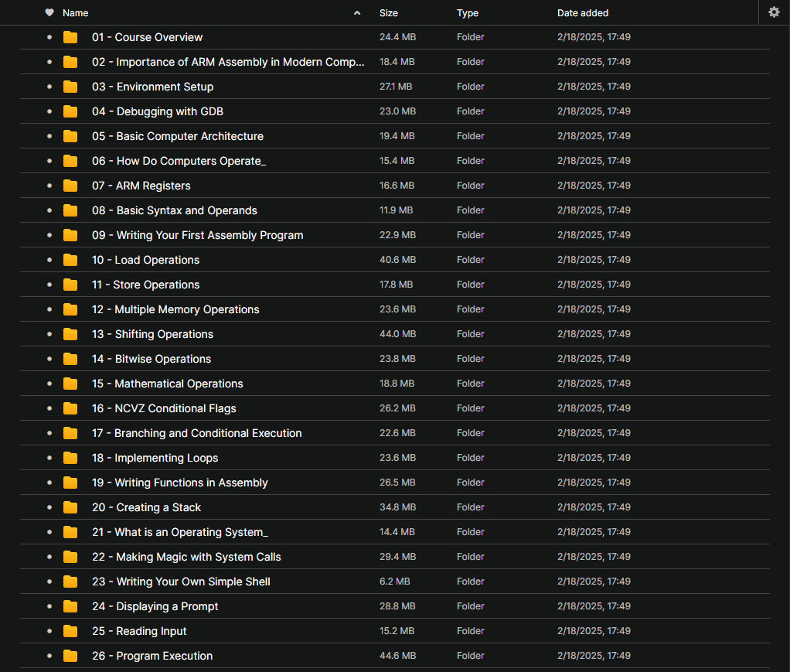The width and height of the screenshot is (790, 672).
Task: Click the folder icon for 13 - Shifting Operations
Action: [x=70, y=334]
